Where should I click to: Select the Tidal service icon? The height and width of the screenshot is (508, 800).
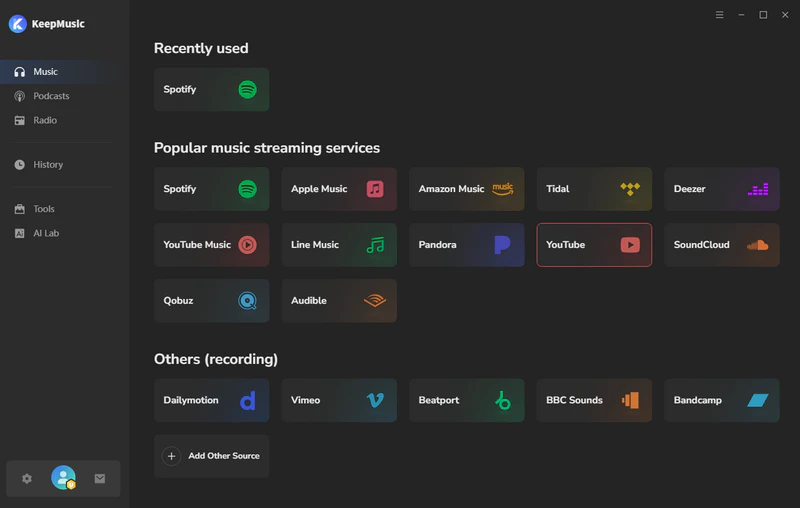pyautogui.click(x=630, y=189)
